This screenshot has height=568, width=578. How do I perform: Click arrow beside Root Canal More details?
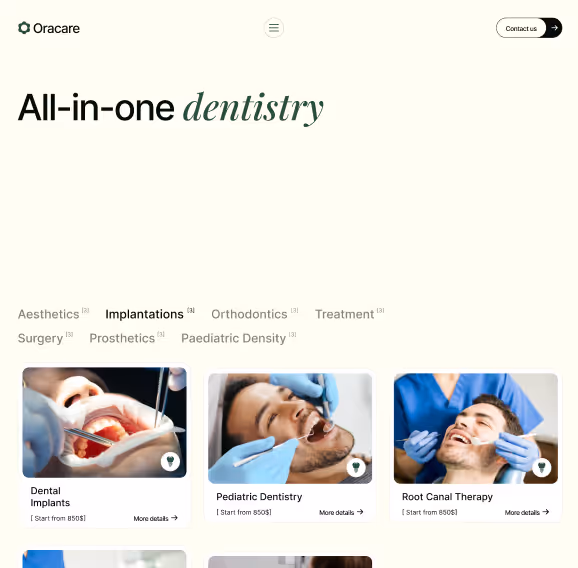[546, 512]
